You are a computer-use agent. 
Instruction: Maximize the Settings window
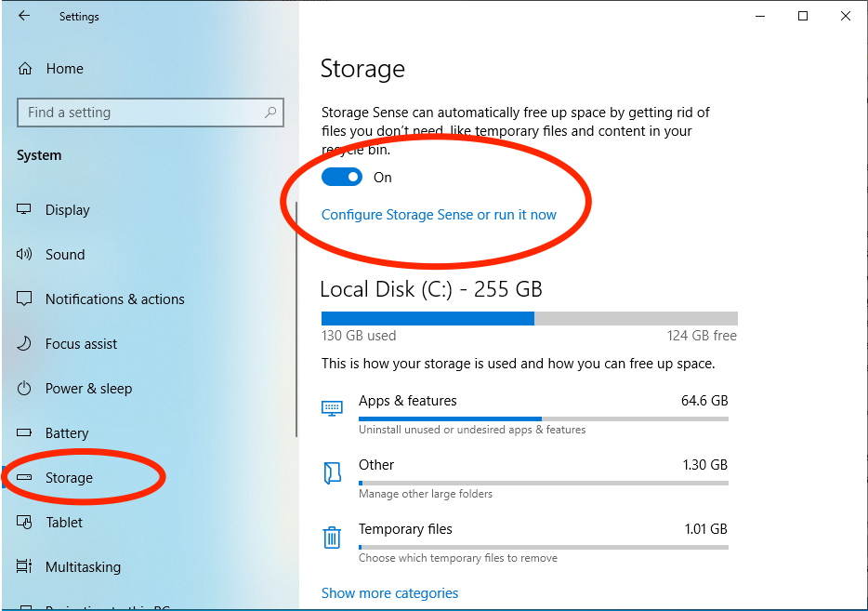(803, 16)
